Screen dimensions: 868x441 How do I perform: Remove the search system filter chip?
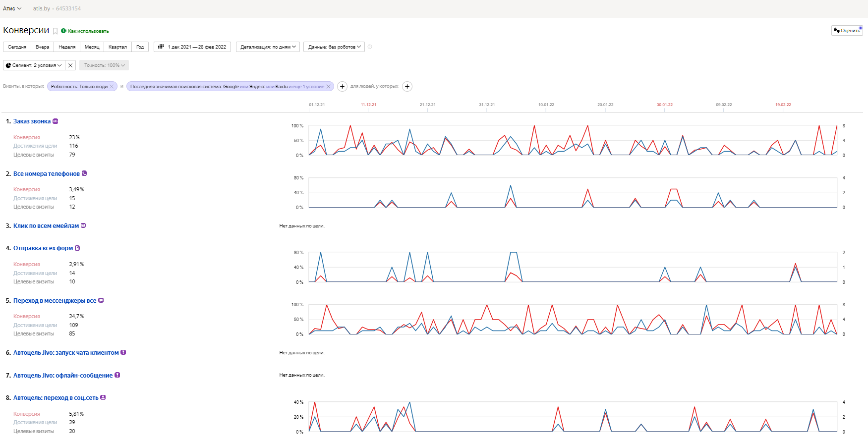(328, 86)
